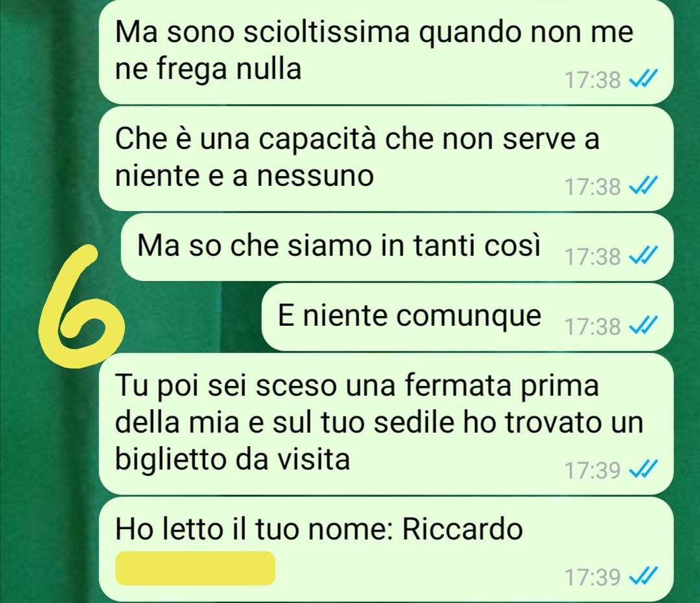The width and height of the screenshot is (700, 603).
Task: Click 17:39 timestamp on the Riccardo message
Action: click(x=592, y=577)
